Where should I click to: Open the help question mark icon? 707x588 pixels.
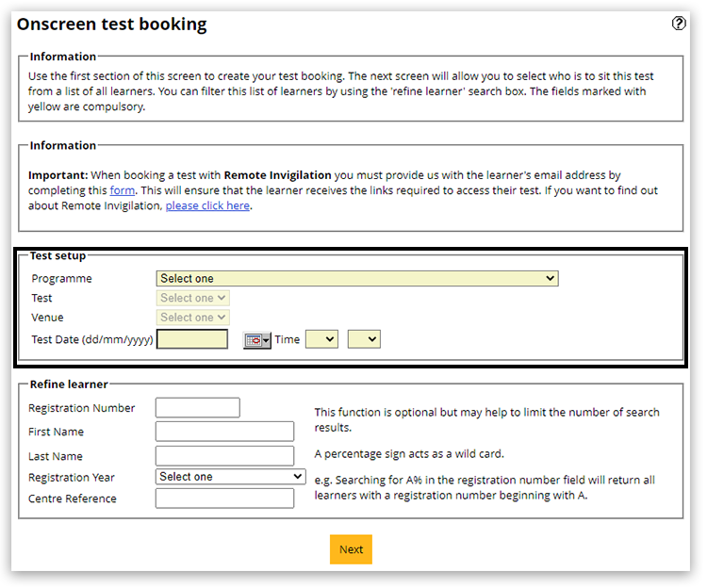pos(679,24)
